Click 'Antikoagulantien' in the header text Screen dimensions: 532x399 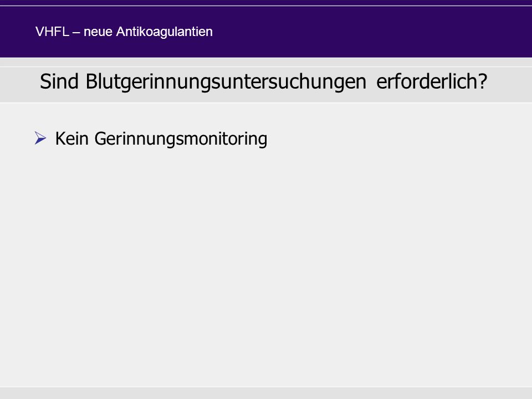click(x=165, y=32)
